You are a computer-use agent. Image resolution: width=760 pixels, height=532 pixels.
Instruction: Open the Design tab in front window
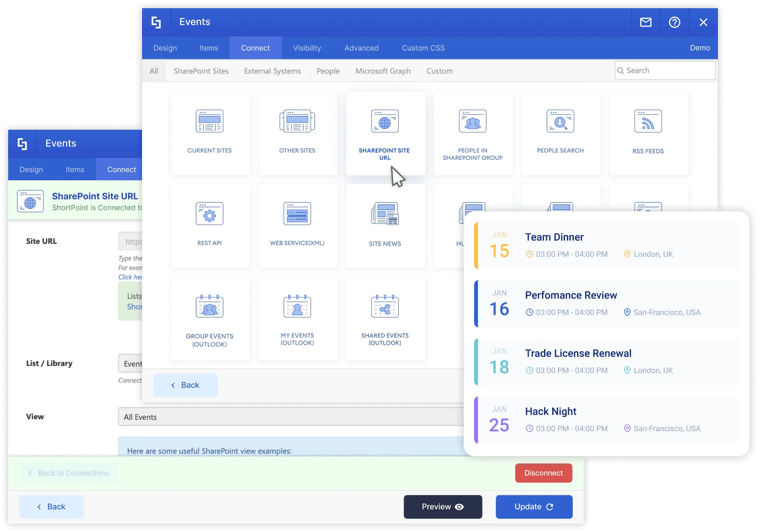165,48
